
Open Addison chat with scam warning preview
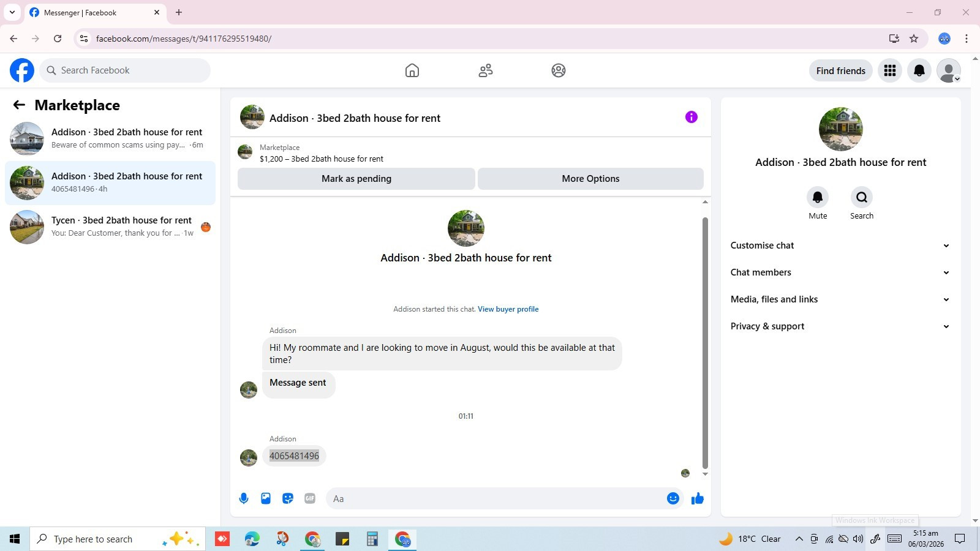coord(110,138)
